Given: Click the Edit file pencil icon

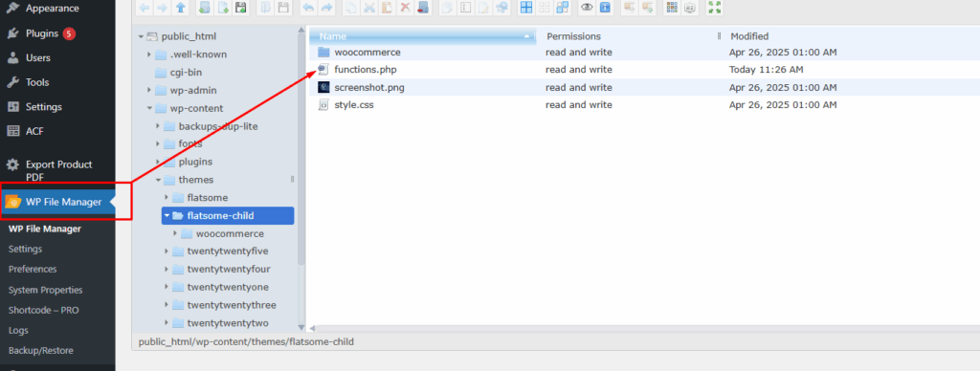Looking at the screenshot, I should [483, 8].
